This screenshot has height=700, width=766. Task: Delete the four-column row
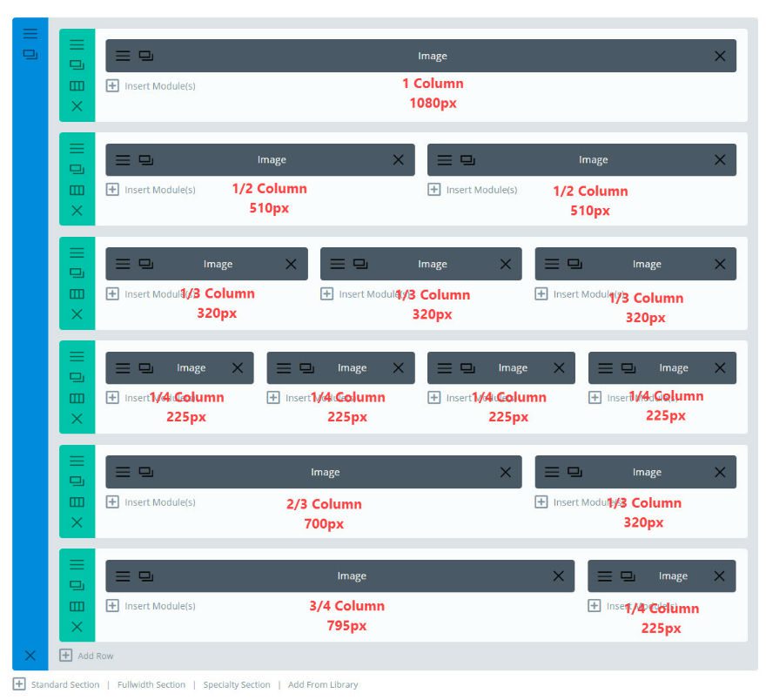tap(77, 419)
